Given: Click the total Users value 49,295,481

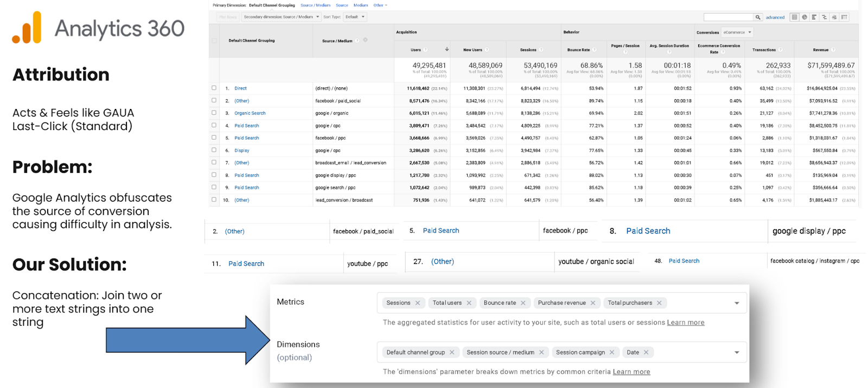Looking at the screenshot, I should [429, 66].
